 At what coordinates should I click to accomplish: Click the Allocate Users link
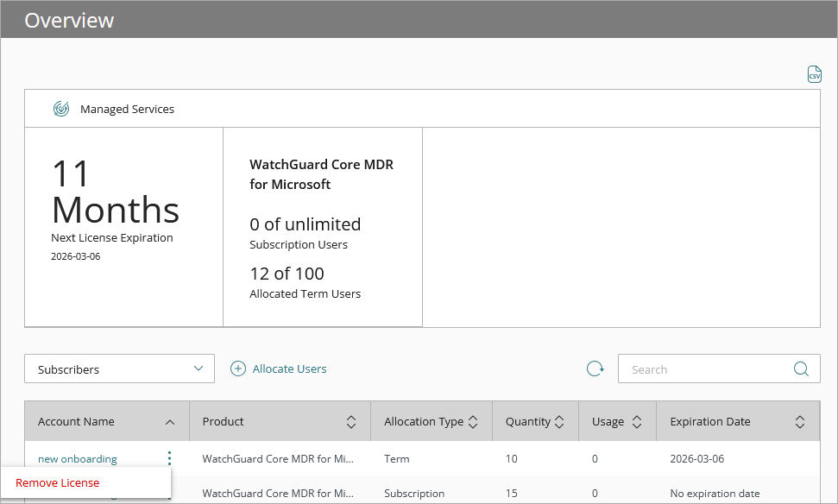click(289, 369)
